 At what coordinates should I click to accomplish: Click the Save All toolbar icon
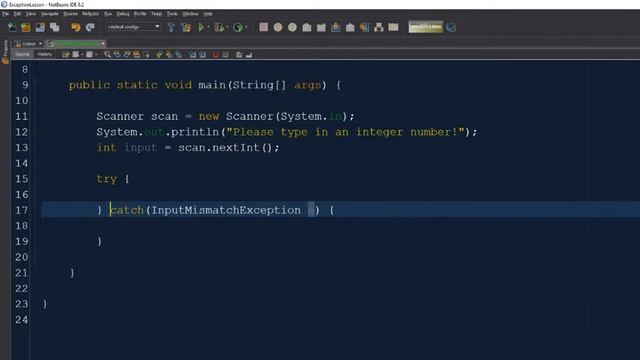point(54,27)
